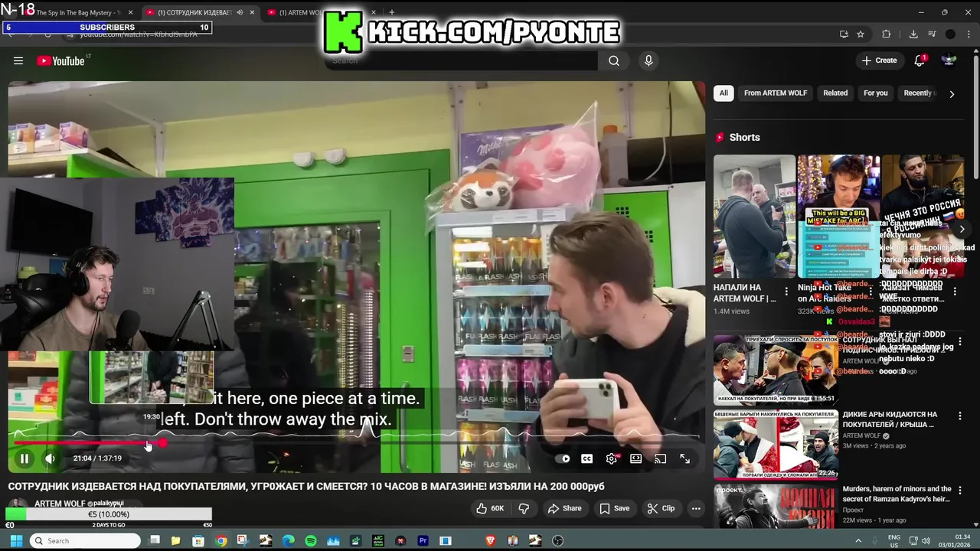
Task: Start voice search with the microphone icon
Action: [648, 60]
